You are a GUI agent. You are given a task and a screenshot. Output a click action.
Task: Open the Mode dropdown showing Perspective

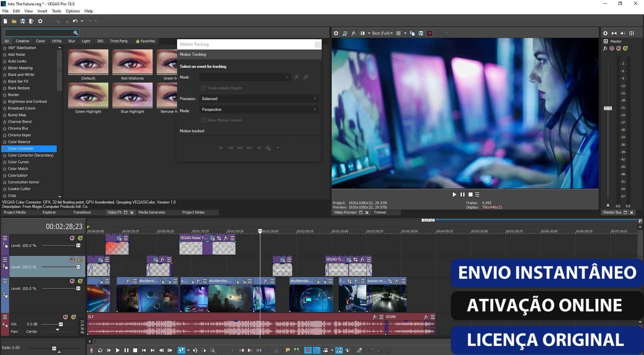click(259, 109)
